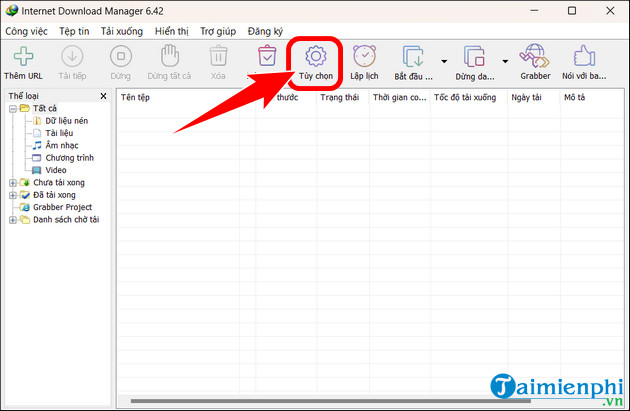The height and width of the screenshot is (411, 630).
Task: Expand the Đã tải xong node
Action: coord(13,195)
